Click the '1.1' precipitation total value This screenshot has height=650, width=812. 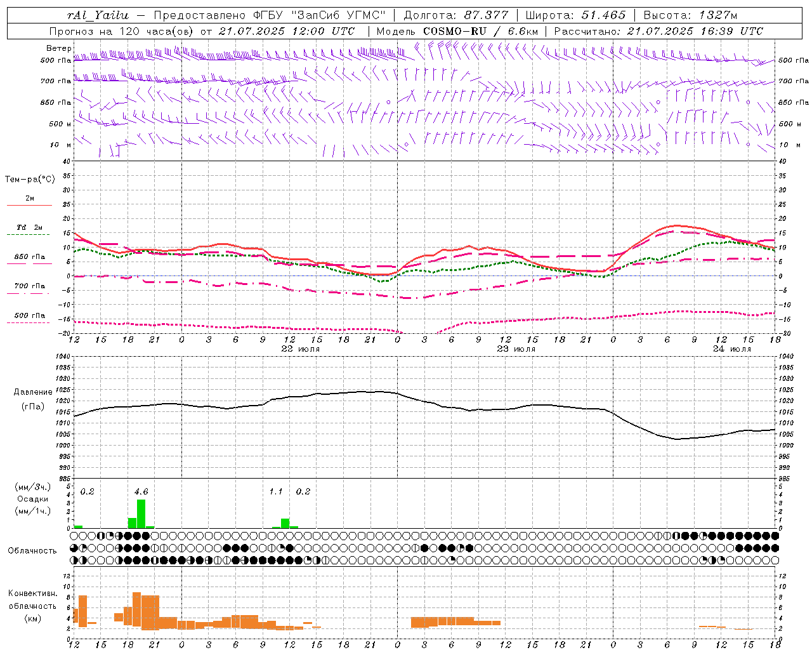pos(276,491)
